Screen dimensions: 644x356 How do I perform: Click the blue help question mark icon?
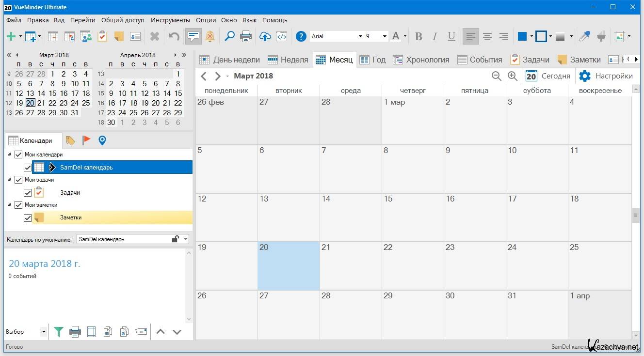(x=301, y=36)
